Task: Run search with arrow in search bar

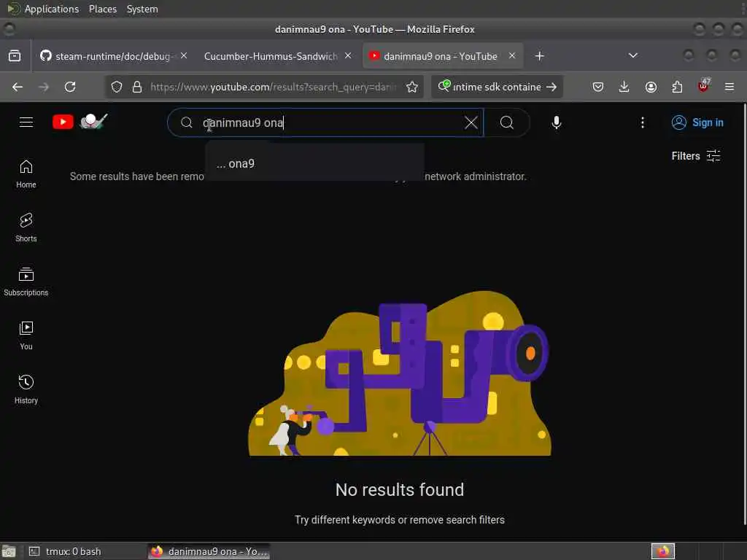Action: (551, 87)
